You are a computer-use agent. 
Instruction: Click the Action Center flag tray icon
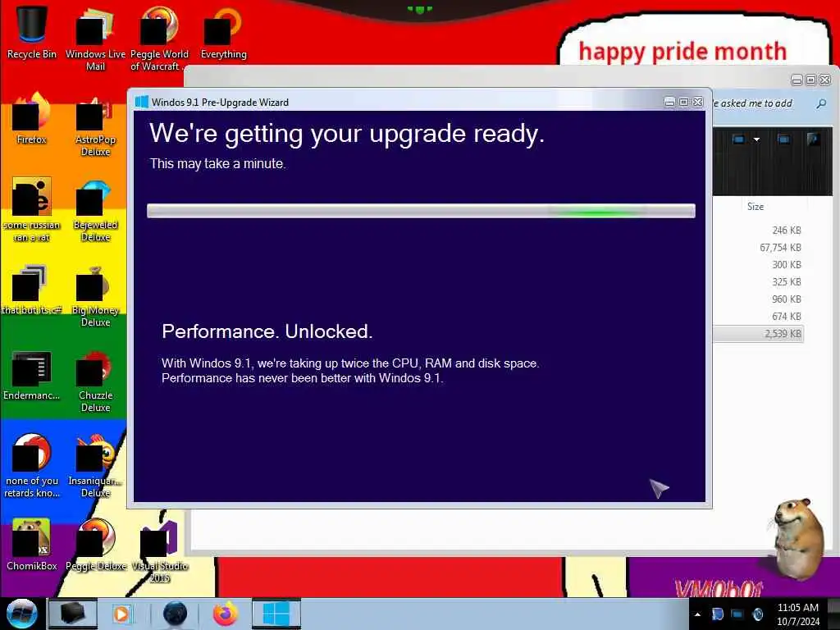pos(717,614)
